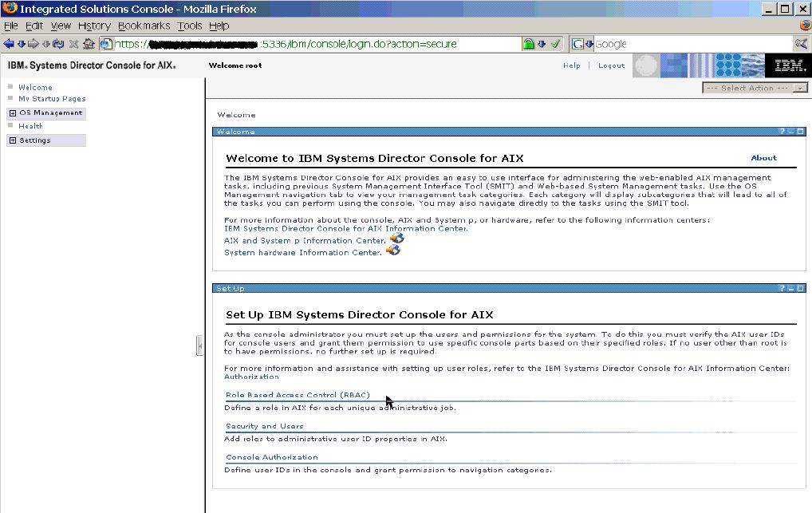
Task: Go forward with the gray right arrow
Action: [34, 44]
